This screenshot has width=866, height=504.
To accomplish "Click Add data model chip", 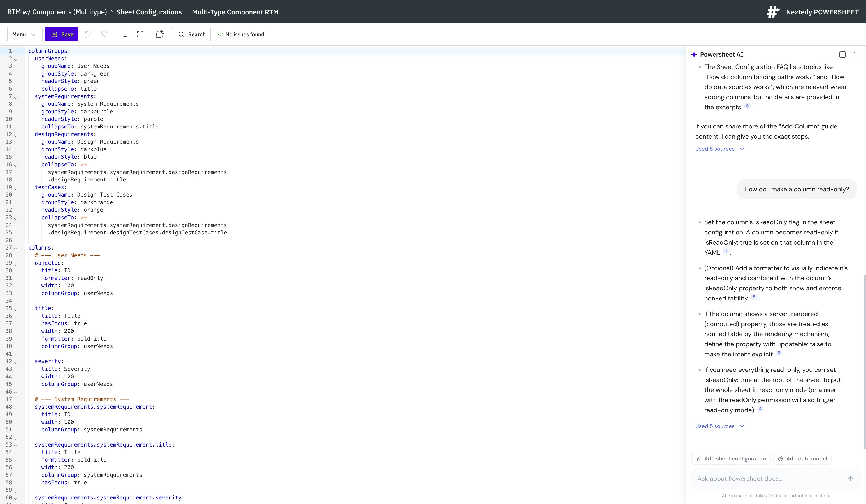I will [802, 459].
